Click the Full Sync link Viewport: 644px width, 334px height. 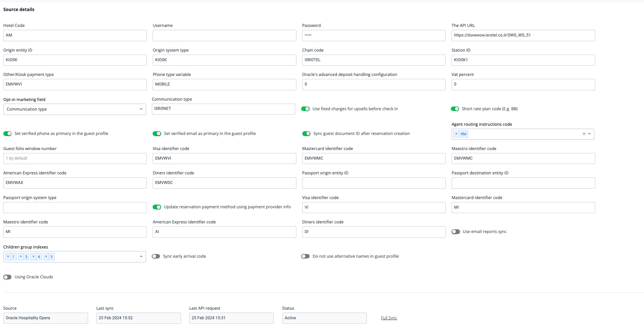pos(389,318)
